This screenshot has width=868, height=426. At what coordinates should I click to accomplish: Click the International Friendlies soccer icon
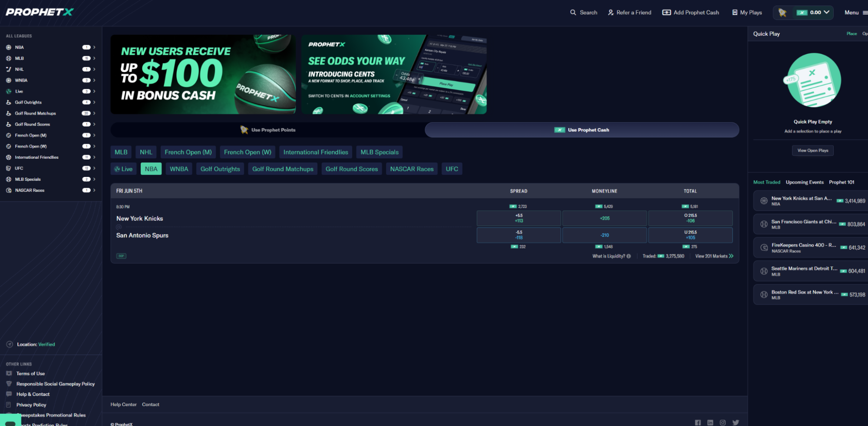pos(9,157)
